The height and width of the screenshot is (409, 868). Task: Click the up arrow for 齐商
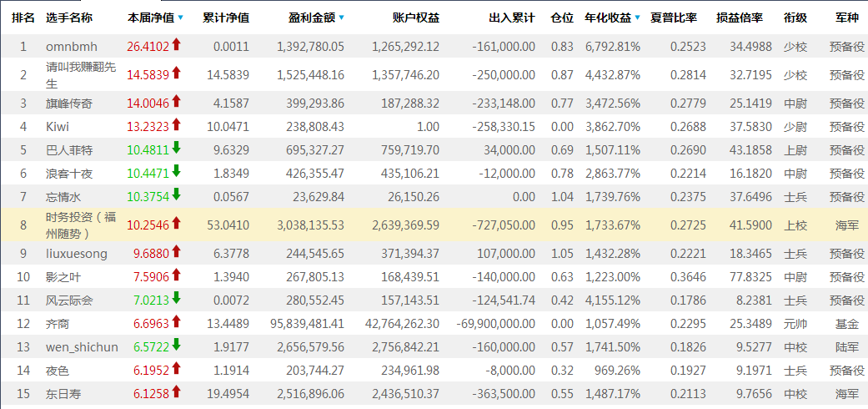coord(177,321)
